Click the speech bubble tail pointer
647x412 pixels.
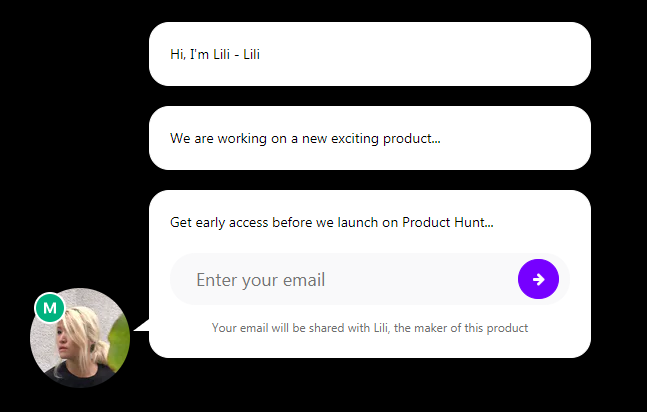[x=142, y=326]
